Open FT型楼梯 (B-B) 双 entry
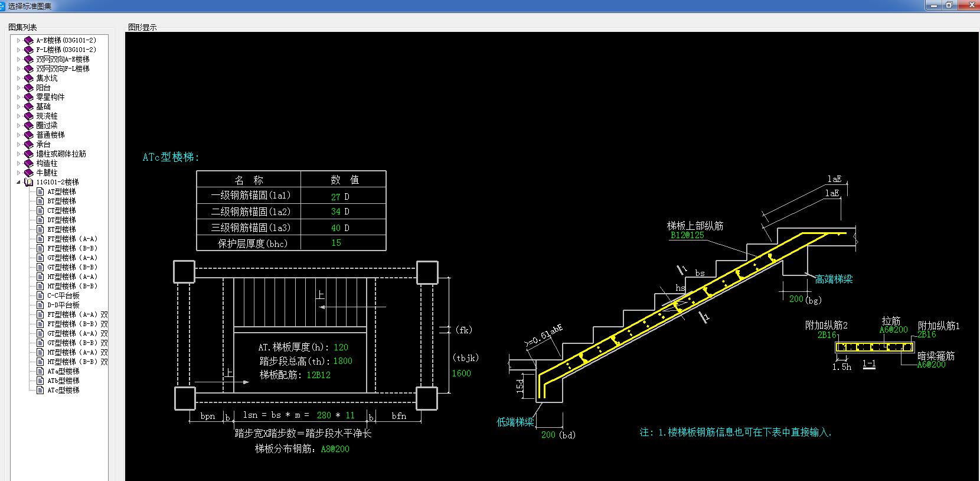Image resolution: width=980 pixels, height=481 pixels. click(77, 324)
